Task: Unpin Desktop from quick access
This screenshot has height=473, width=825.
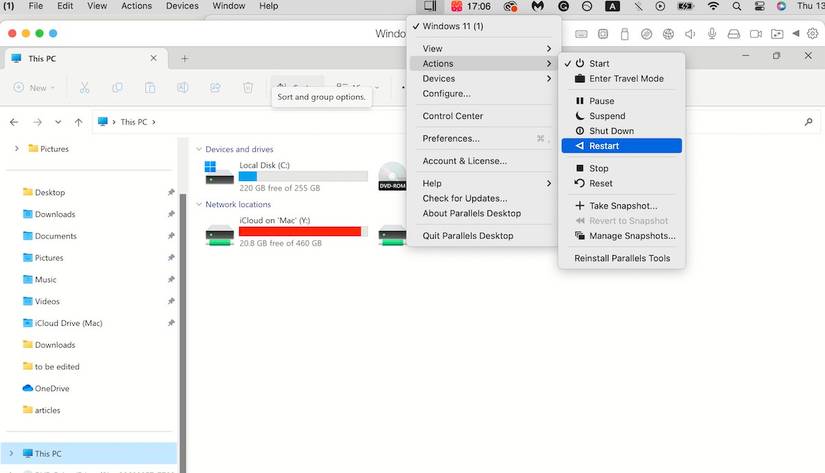Action: (171, 193)
